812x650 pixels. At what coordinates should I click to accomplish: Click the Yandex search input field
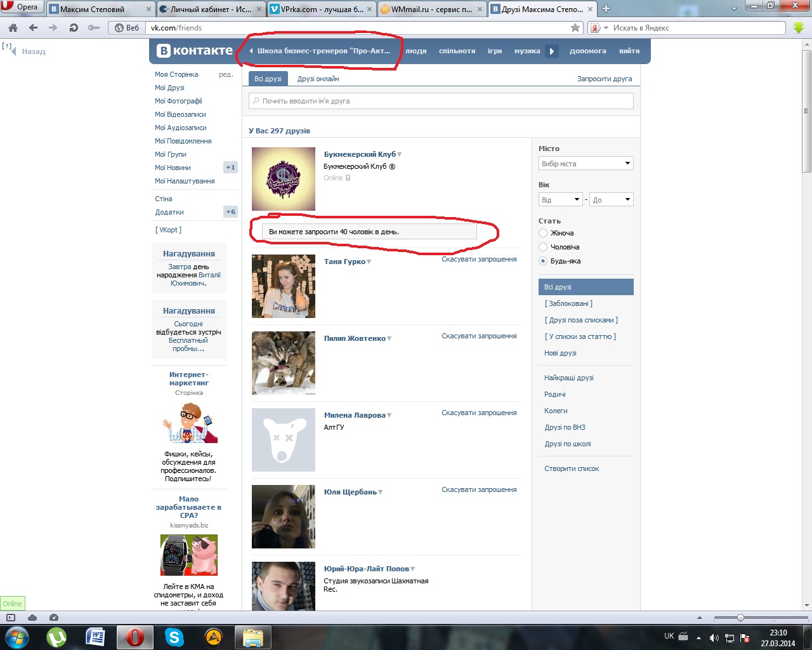698,28
